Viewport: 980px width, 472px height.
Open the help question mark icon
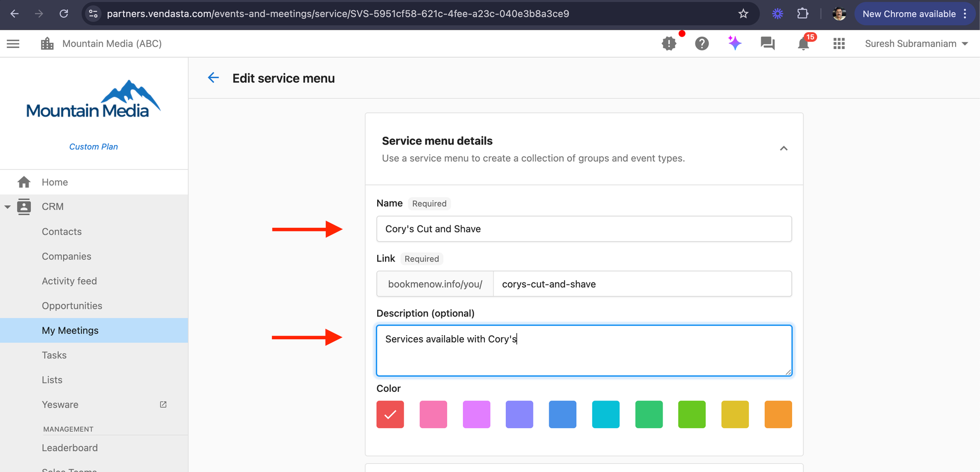(702, 43)
